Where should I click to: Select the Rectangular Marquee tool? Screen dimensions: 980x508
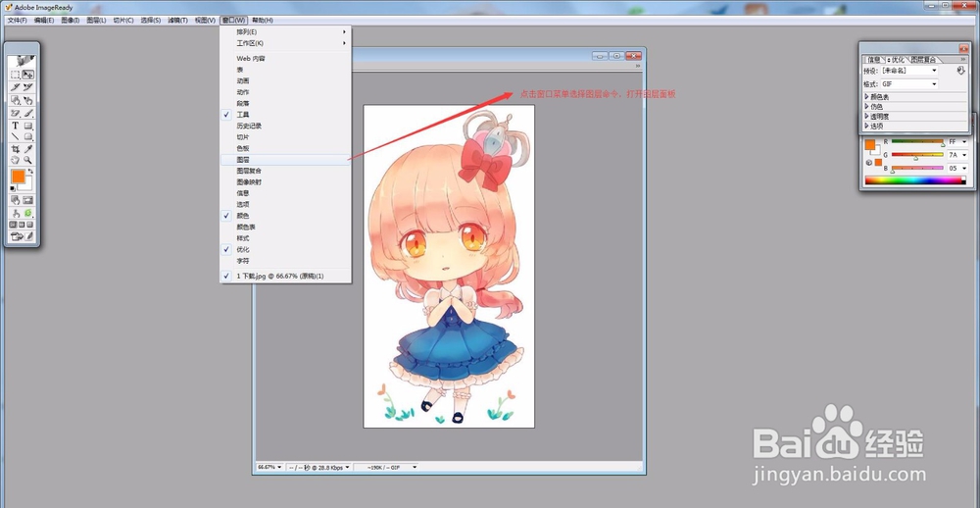click(x=15, y=75)
